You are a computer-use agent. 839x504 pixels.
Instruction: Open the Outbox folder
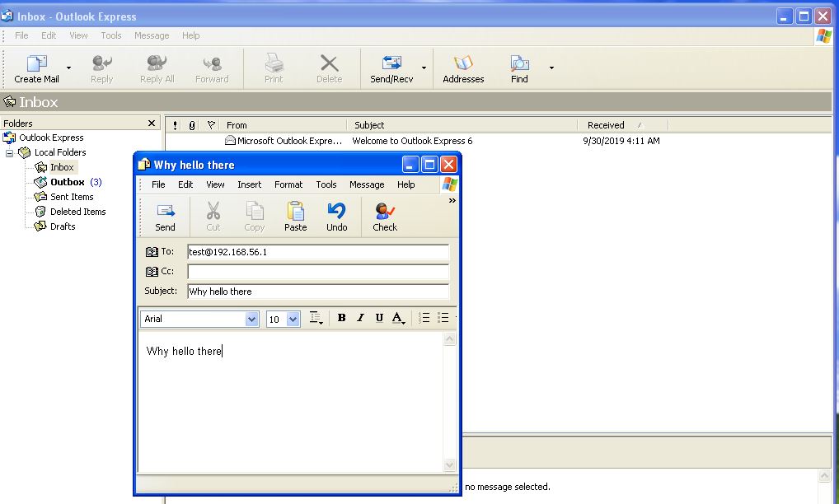[68, 182]
